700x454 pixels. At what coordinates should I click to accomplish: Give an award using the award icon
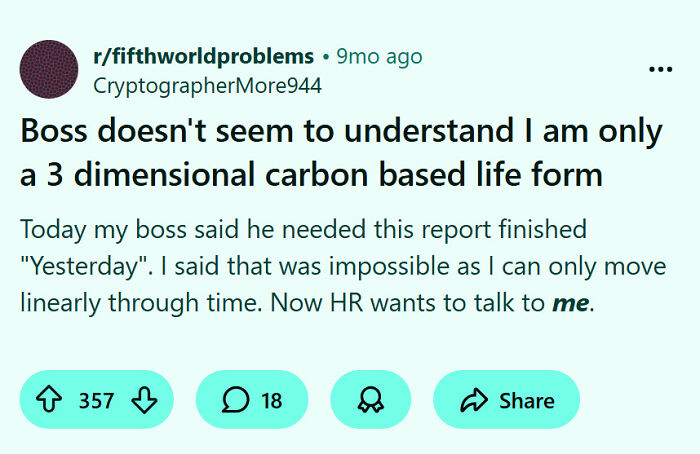point(370,401)
